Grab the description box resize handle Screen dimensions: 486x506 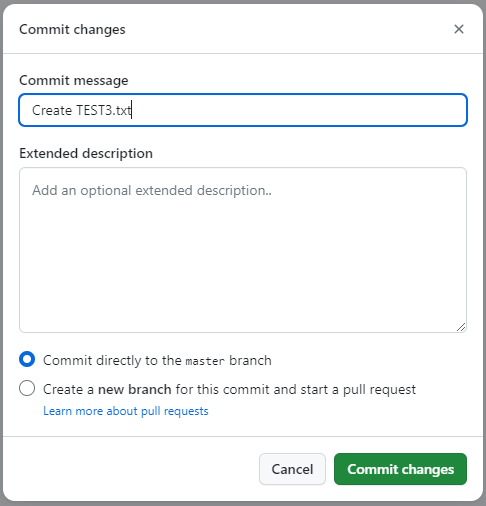[x=461, y=327]
